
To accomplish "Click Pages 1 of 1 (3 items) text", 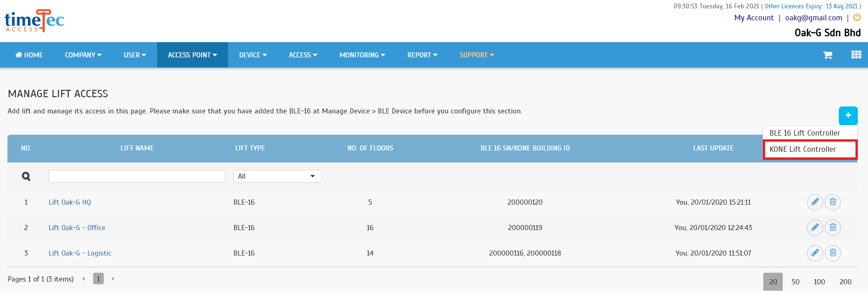I will (41, 279).
